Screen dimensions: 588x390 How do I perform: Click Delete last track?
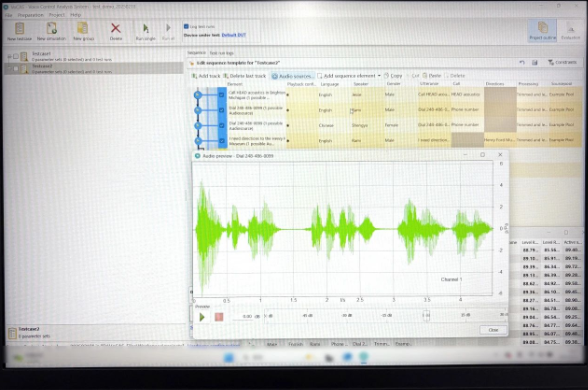coord(244,76)
